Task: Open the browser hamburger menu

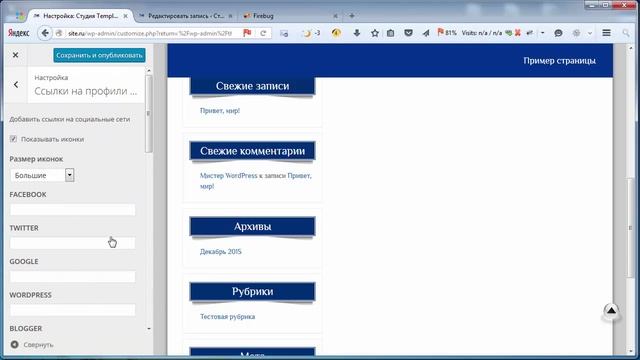Action: [x=607, y=33]
